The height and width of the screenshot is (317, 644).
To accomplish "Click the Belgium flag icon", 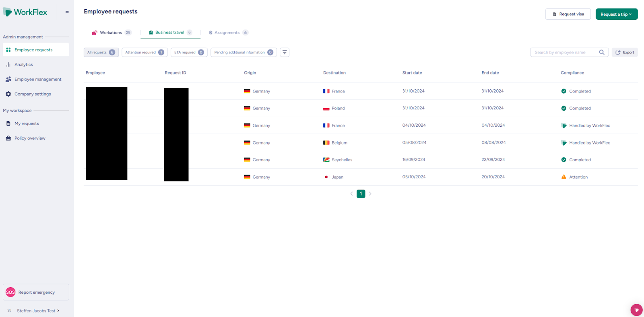I will (x=326, y=143).
